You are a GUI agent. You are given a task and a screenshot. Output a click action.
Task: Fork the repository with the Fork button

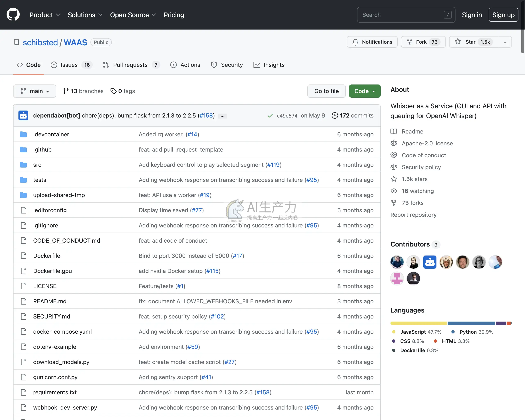point(423,42)
